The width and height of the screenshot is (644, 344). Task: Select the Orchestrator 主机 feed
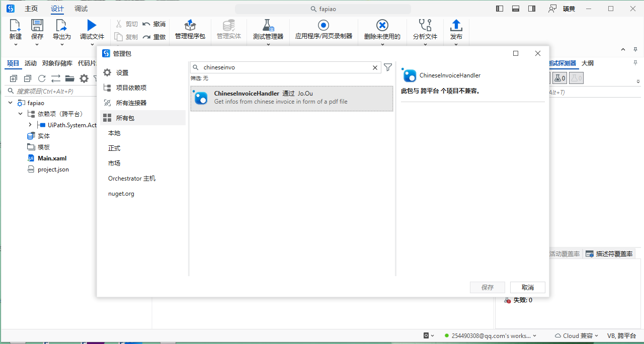point(132,179)
